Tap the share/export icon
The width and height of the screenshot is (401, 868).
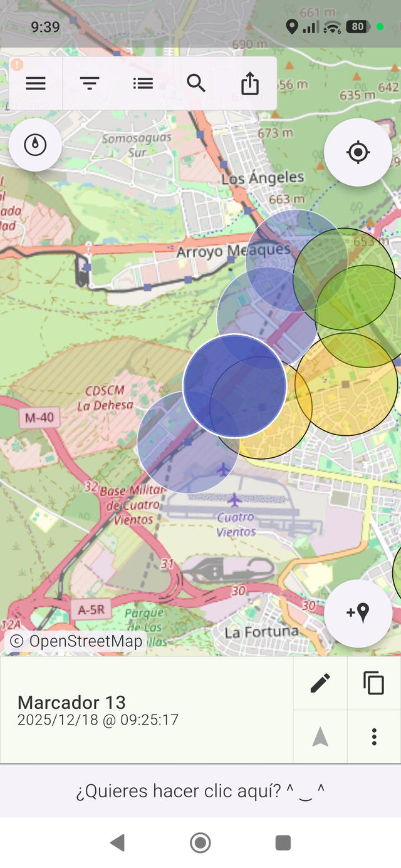pos(250,83)
